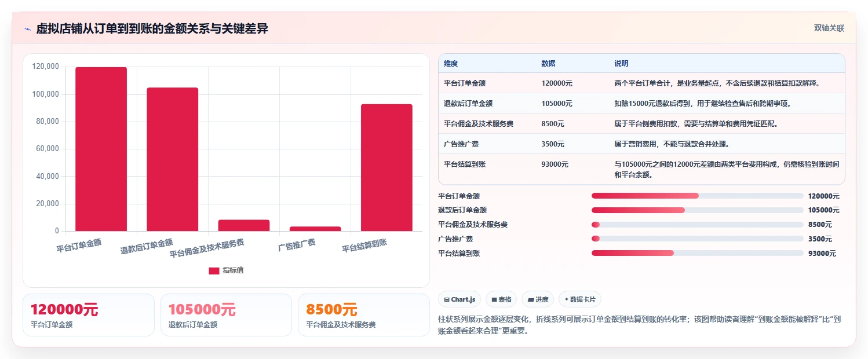Click the description starting 扣除15000元退款后得到

point(702,104)
